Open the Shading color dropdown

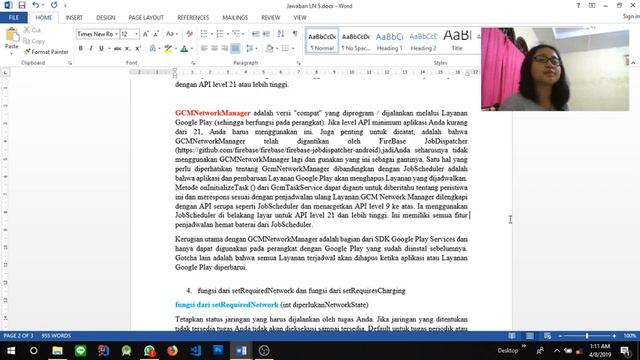coord(277,48)
